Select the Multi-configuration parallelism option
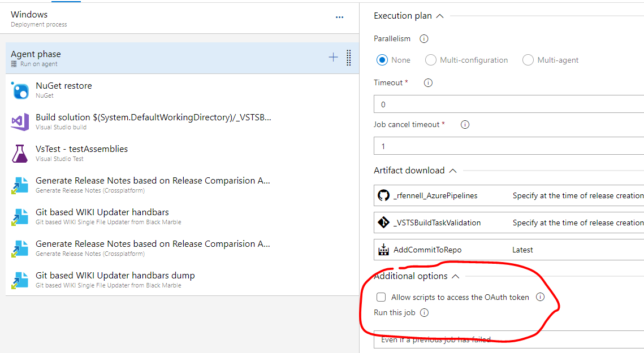This screenshot has width=644, height=353. coord(430,60)
